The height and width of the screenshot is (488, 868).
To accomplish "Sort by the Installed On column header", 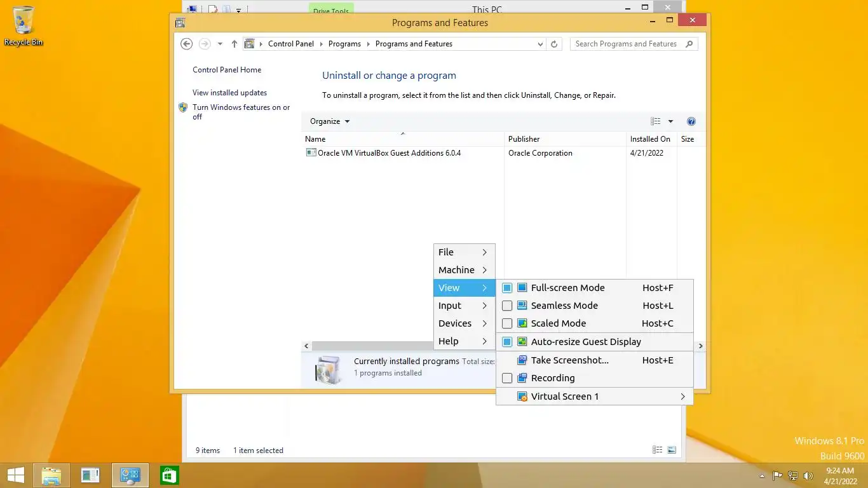I will click(651, 139).
